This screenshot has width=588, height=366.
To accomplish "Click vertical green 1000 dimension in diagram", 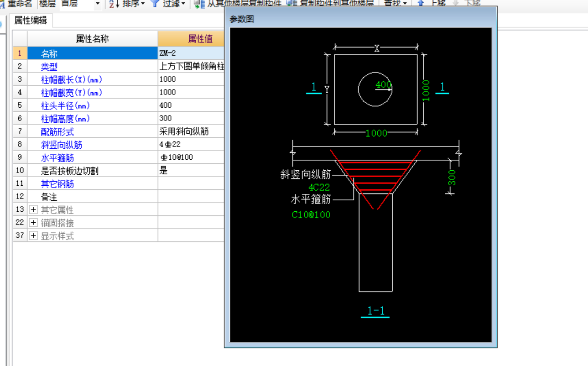I will coord(426,91).
